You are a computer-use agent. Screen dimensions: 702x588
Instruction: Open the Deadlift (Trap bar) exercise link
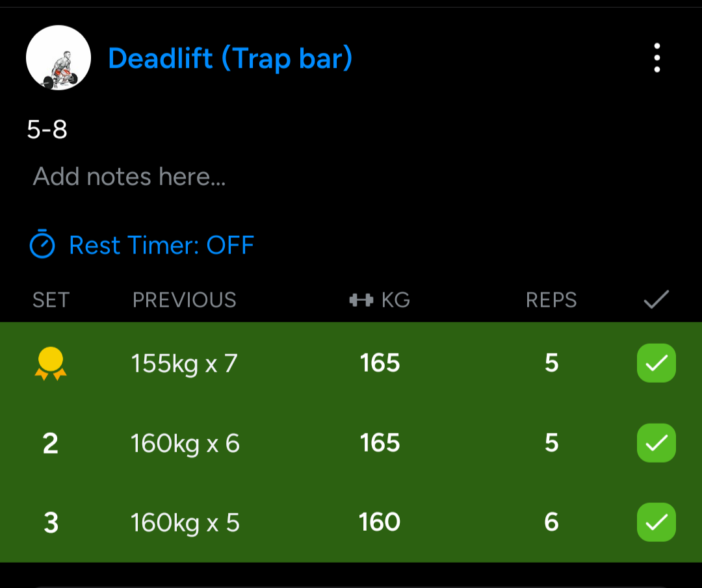point(230,58)
